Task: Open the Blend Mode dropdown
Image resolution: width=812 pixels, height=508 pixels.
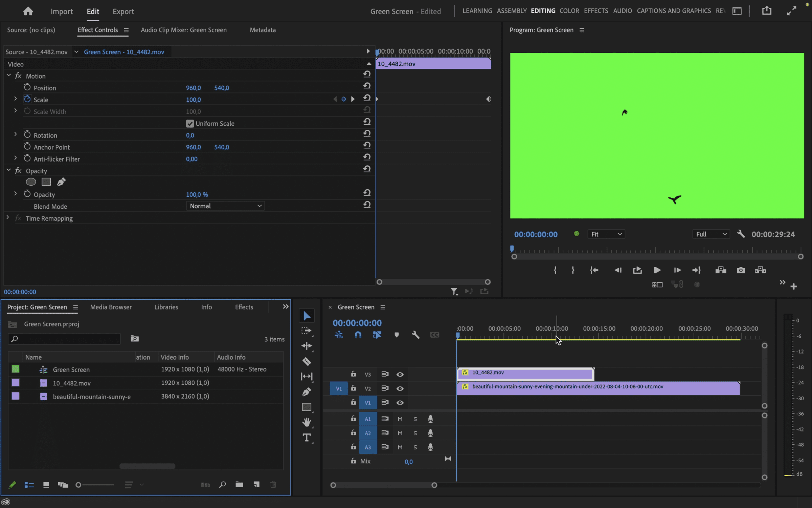Action: click(225, 206)
